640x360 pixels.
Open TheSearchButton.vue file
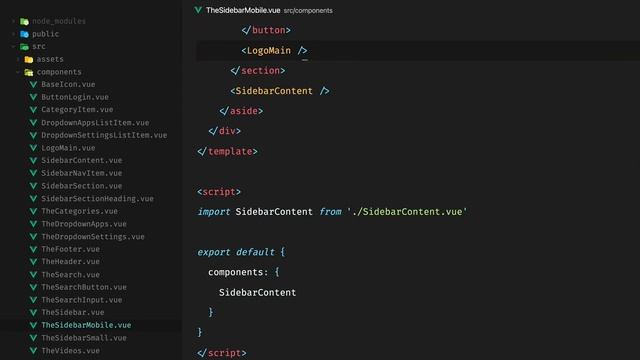coord(84,287)
